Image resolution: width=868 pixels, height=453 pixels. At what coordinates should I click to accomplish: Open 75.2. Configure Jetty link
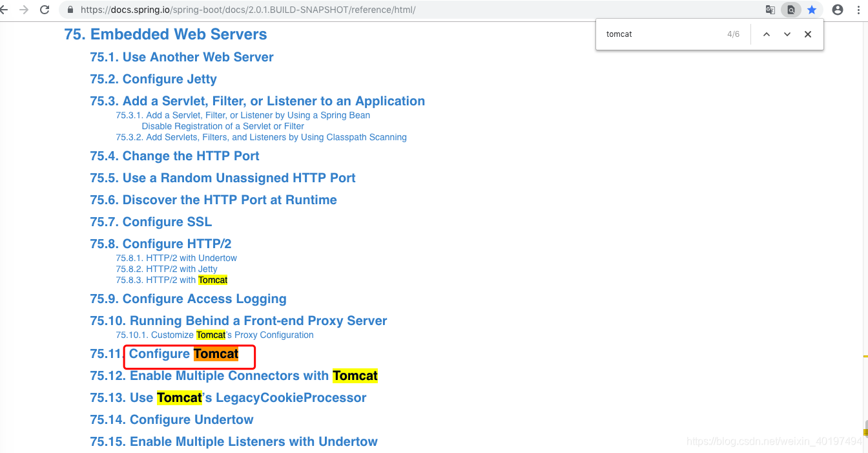153,79
